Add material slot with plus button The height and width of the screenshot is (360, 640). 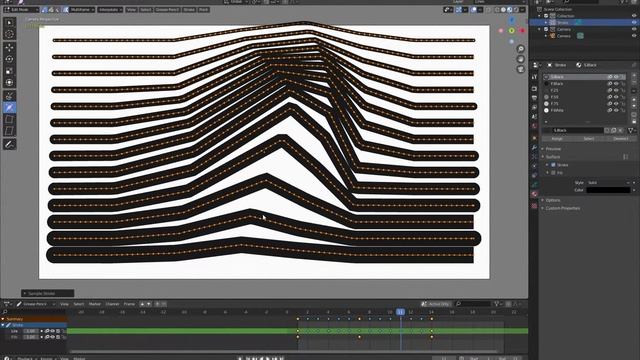click(634, 76)
